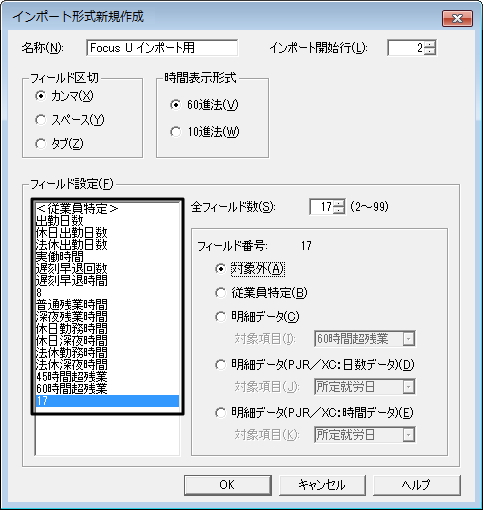Click the キャンセル button

pos(322,485)
